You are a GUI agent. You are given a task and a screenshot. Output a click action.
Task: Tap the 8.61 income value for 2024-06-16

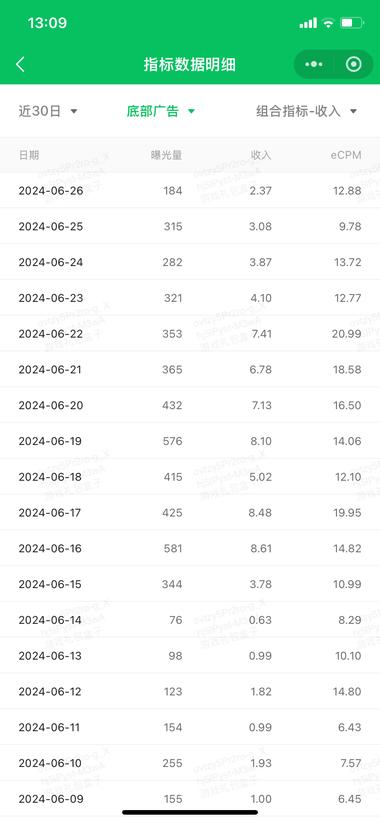pyautogui.click(x=260, y=548)
